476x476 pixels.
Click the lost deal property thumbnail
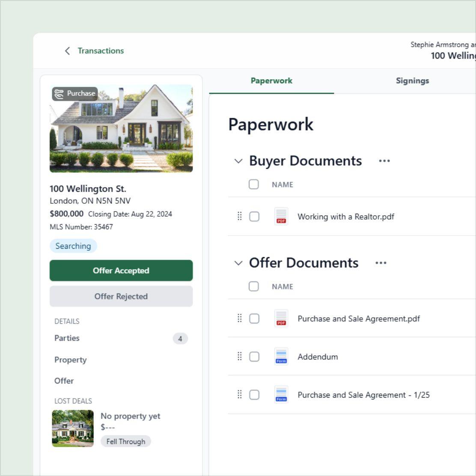[73, 428]
